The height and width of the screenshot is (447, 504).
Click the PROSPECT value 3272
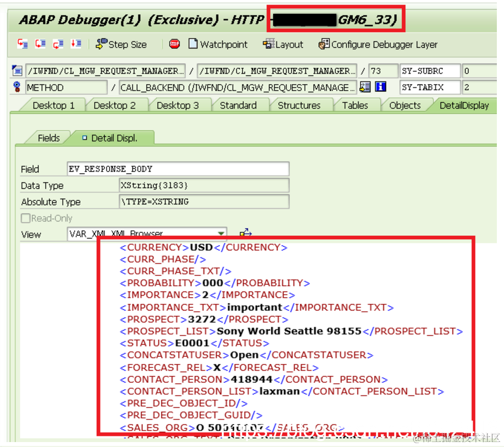(x=202, y=319)
